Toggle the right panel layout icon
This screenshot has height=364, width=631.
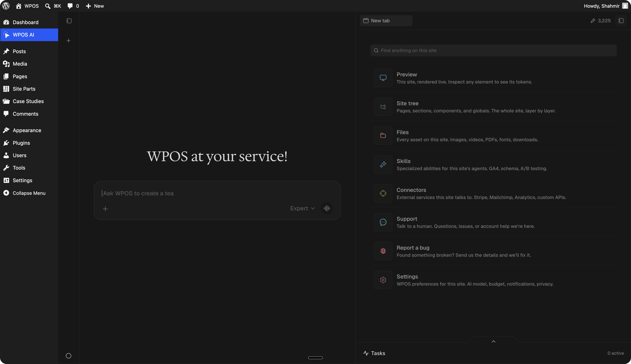621,20
